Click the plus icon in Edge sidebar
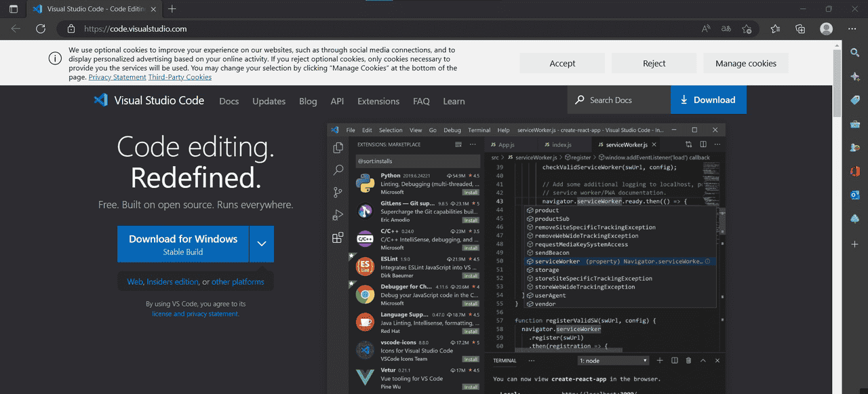 [855, 243]
